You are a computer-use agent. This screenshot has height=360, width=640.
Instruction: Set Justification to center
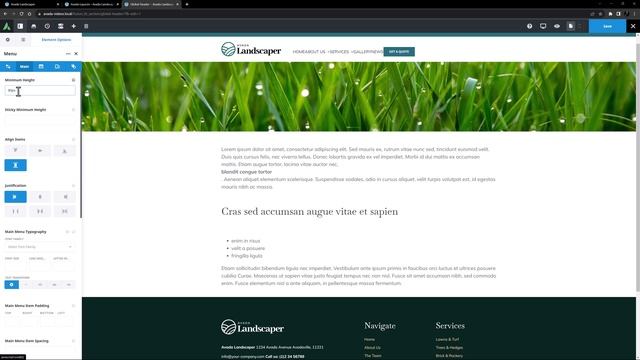coord(40,197)
